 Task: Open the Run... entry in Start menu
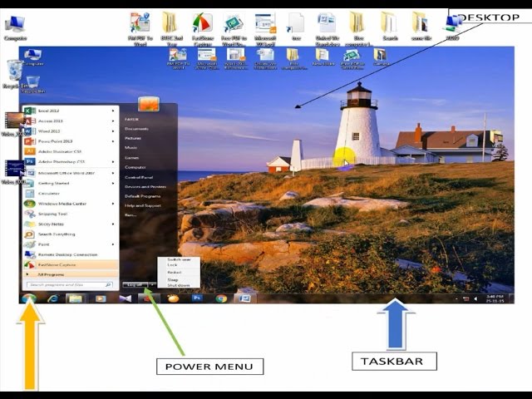click(131, 215)
